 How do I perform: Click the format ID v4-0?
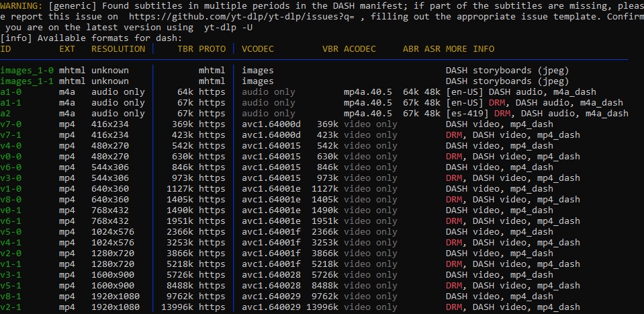[x=11, y=146]
